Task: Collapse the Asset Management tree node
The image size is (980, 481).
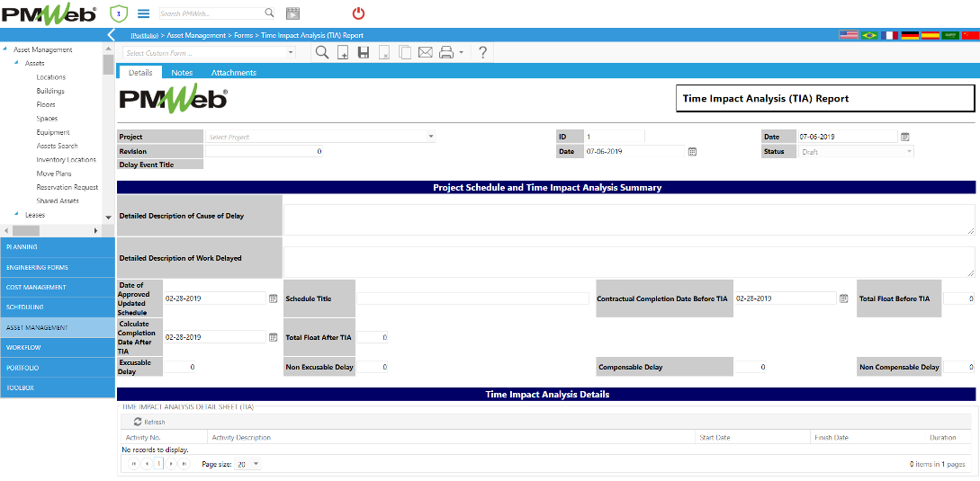Action: 5,49
